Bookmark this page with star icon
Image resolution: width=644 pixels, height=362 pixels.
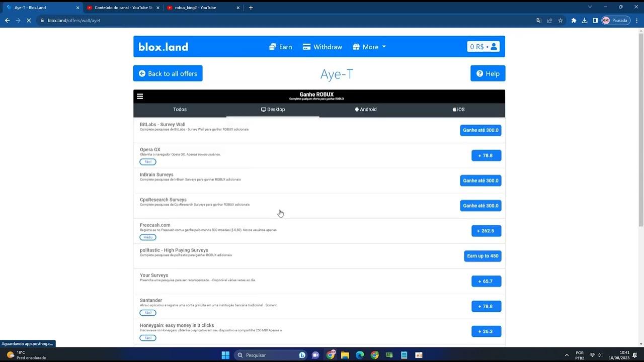tap(560, 21)
